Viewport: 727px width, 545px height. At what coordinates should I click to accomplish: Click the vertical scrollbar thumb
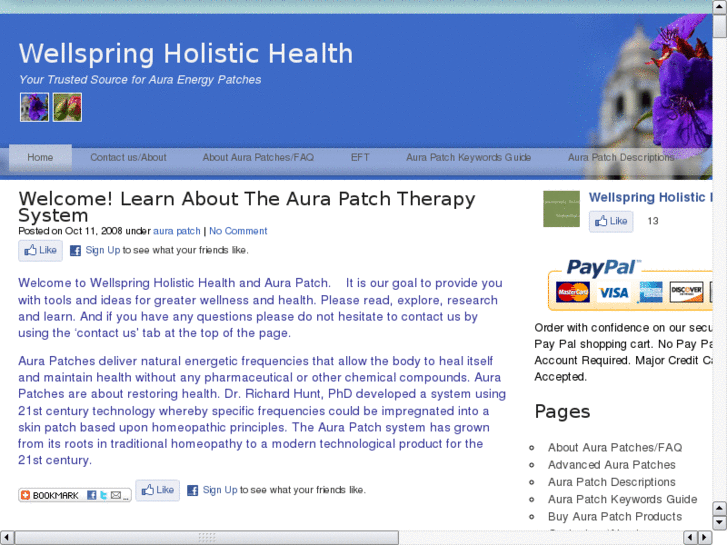pyautogui.click(x=720, y=25)
